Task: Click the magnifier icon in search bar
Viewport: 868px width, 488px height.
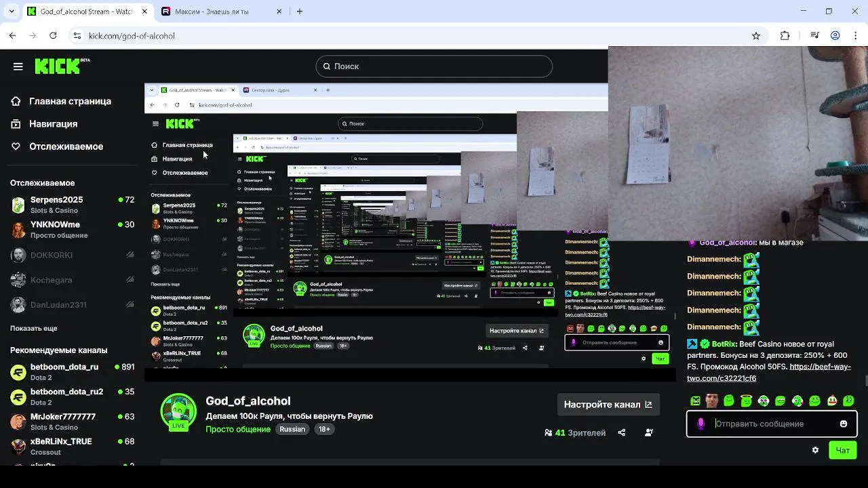Action: pos(327,66)
